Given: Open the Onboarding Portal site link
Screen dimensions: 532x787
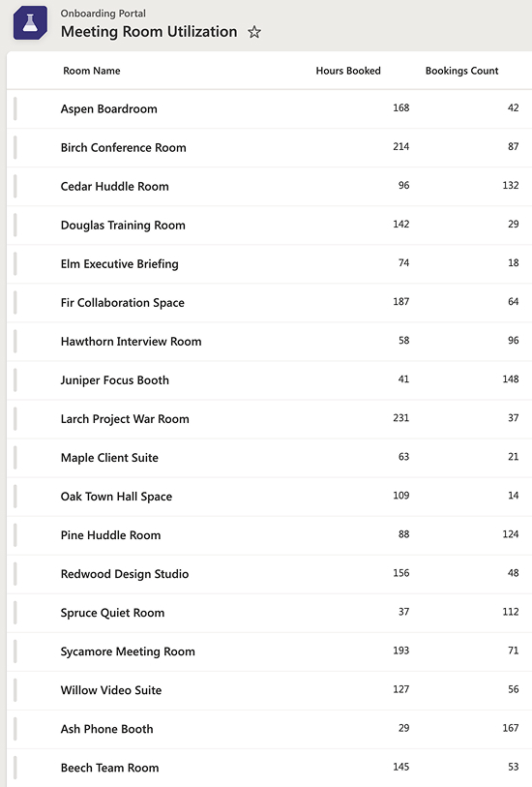Looking at the screenshot, I should (x=103, y=14).
